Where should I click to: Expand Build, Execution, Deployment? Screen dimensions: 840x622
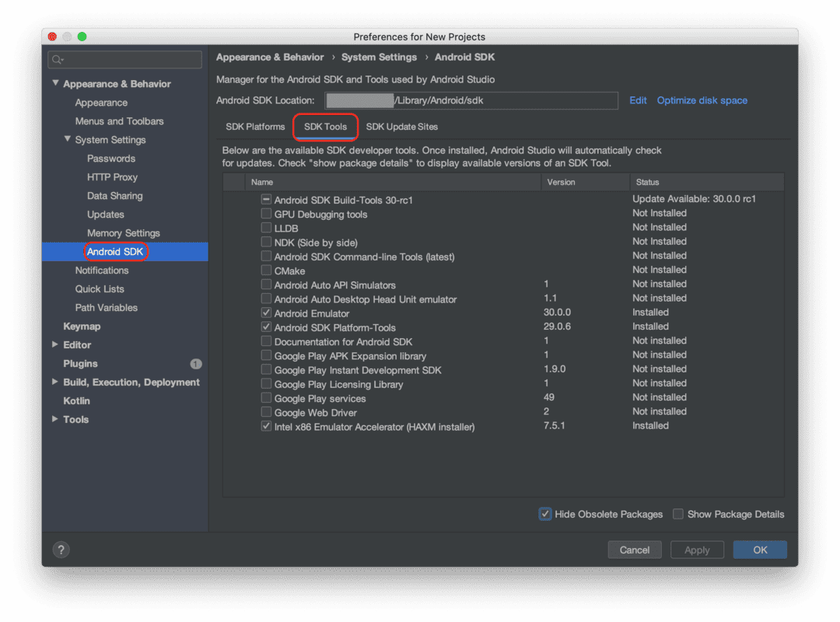click(x=55, y=382)
